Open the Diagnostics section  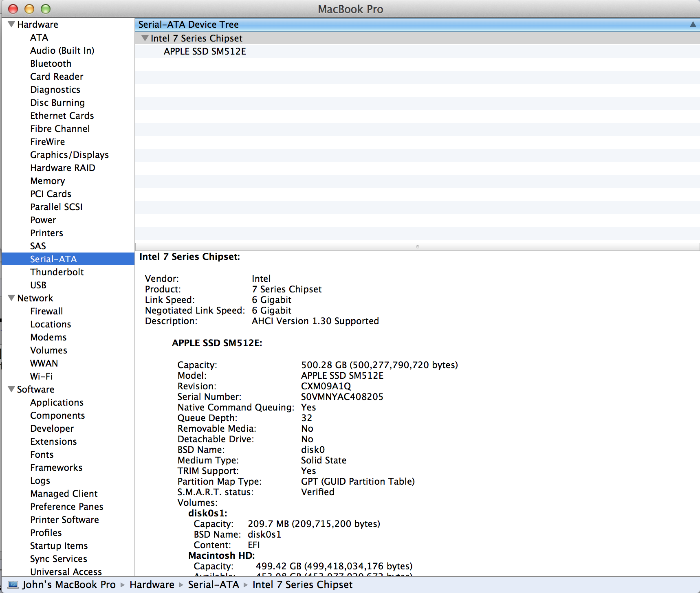click(55, 90)
